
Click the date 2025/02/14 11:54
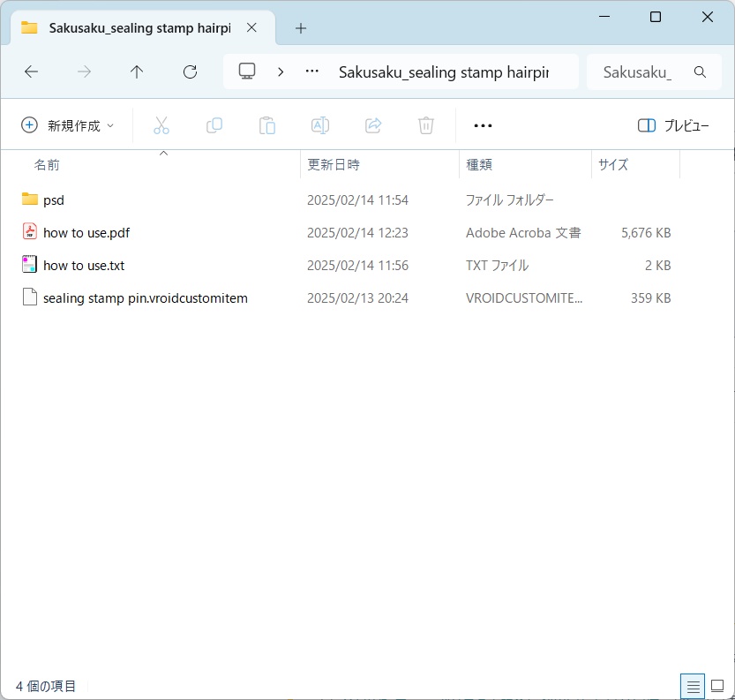[357, 200]
